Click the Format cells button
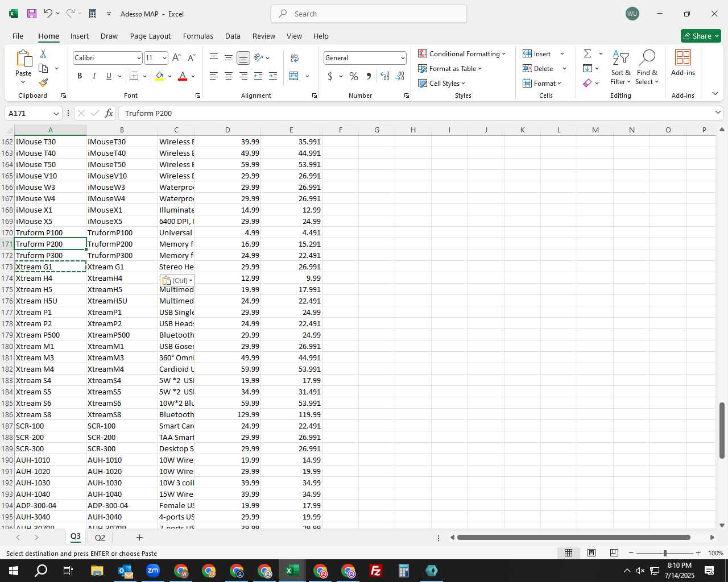Viewport: 728px width, 582px height. [542, 84]
